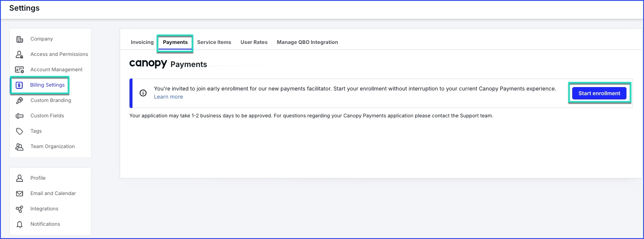The height and width of the screenshot is (239, 644).
Task: Click the Email and Calendar envelope icon
Action: (19, 194)
